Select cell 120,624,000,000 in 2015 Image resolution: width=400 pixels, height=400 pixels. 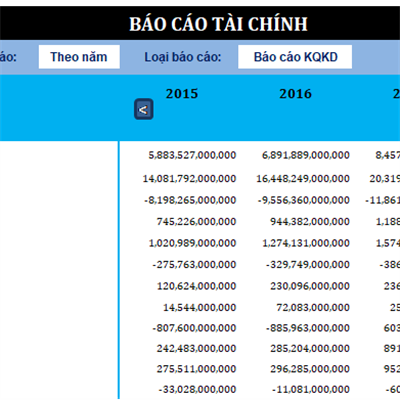click(196, 286)
